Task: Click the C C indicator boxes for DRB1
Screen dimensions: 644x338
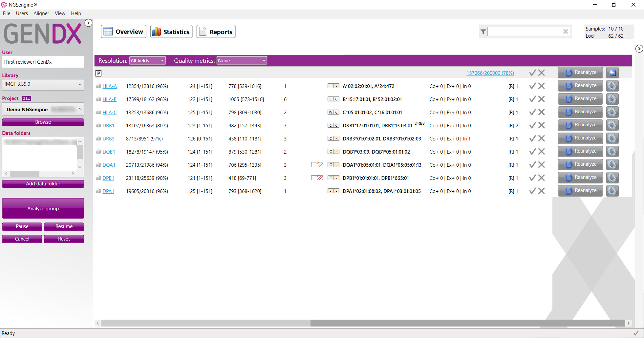Action: coord(333,125)
